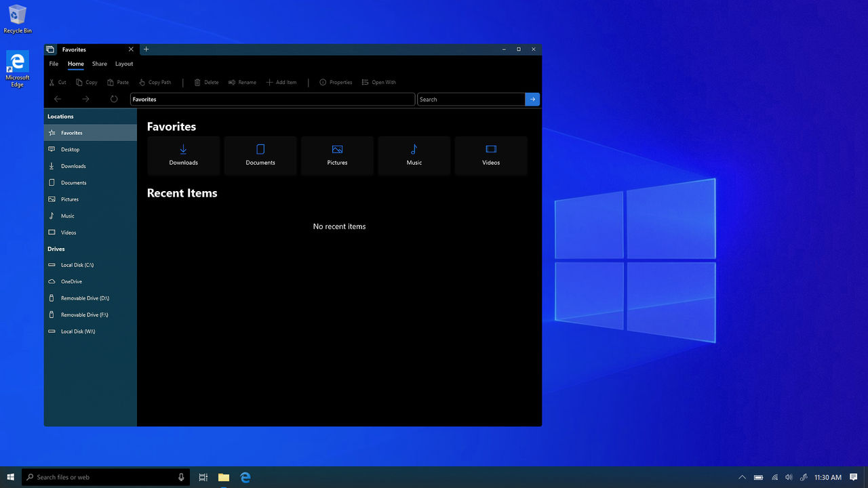Open the Downloads quick access card
The height and width of the screenshot is (488, 868).
(183, 155)
